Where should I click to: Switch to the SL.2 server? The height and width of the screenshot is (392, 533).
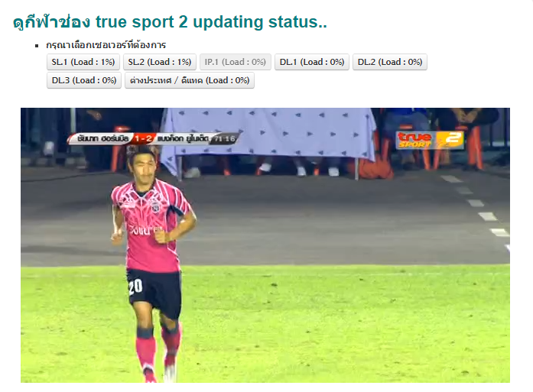160,62
